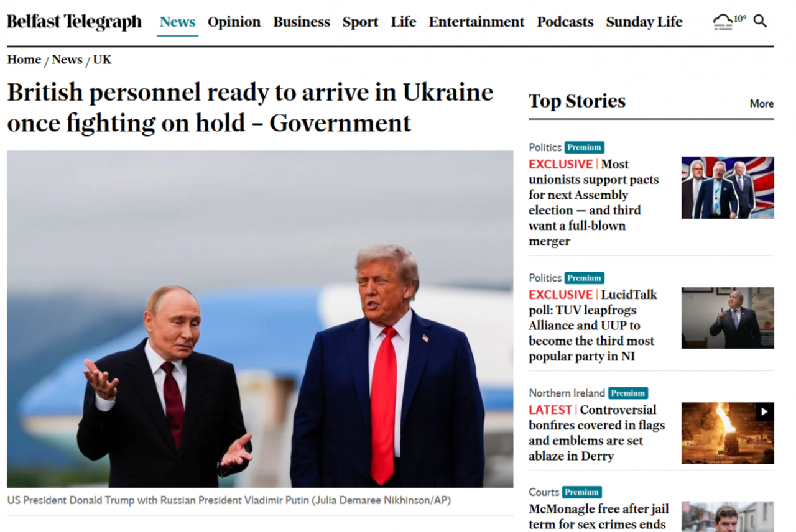Click the Home breadcrumb link

[24, 60]
